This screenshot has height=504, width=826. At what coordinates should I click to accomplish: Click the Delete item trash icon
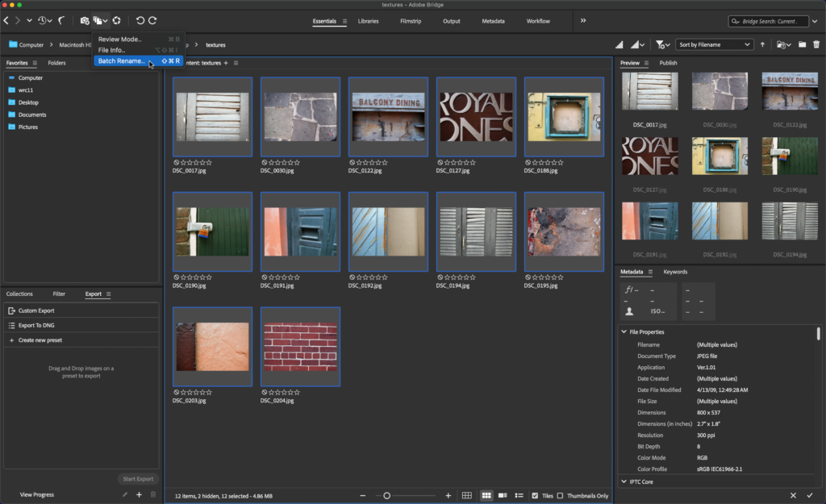816,44
